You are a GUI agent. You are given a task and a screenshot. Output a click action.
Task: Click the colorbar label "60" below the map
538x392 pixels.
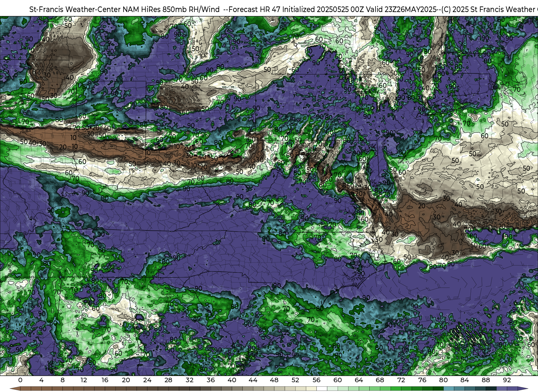(x=338, y=380)
